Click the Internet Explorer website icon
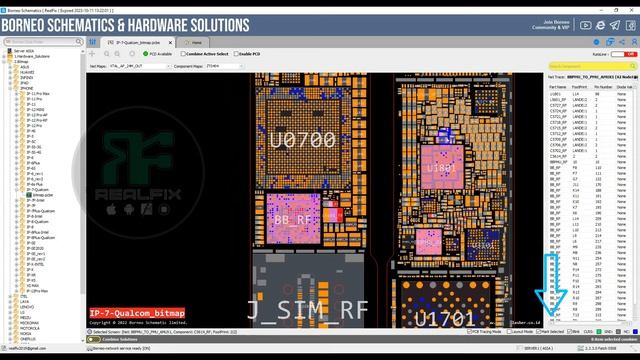 point(600,25)
